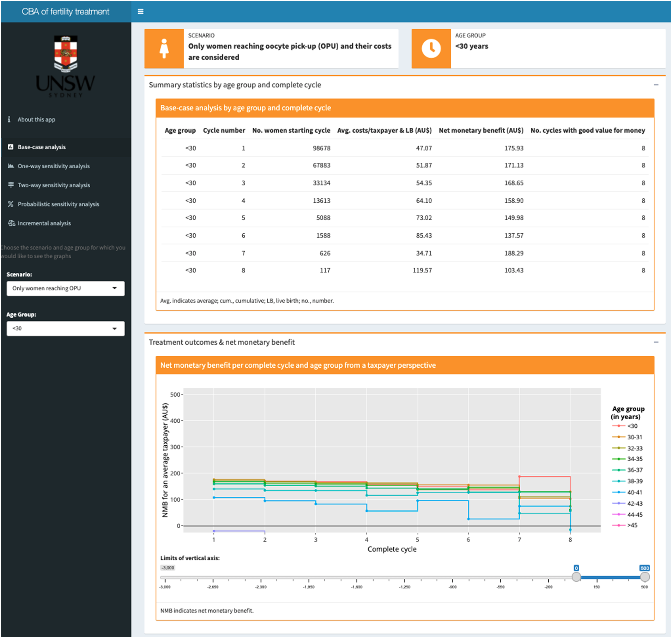Click the info icon beside About this app
Viewport: 672px width, 638px height.
pyautogui.click(x=9, y=120)
